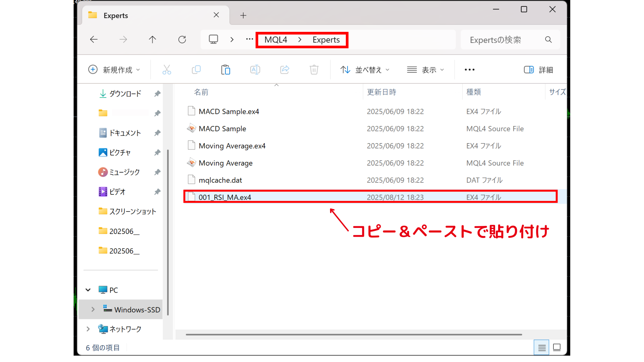
Task: Share the selected file via share icon
Action: 284,70
